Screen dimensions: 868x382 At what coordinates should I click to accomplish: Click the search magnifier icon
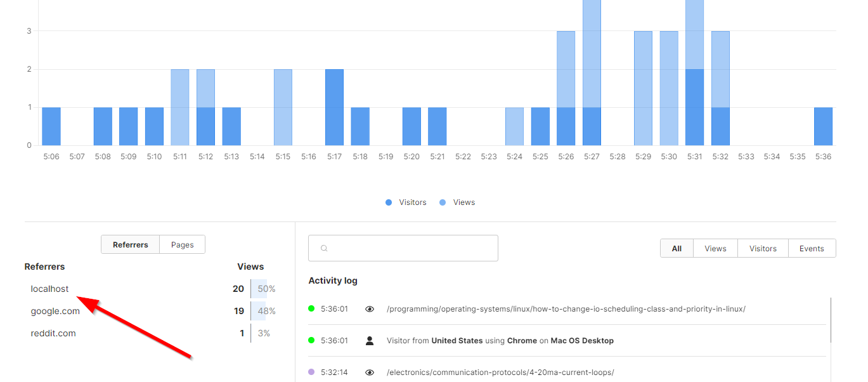pyautogui.click(x=324, y=248)
